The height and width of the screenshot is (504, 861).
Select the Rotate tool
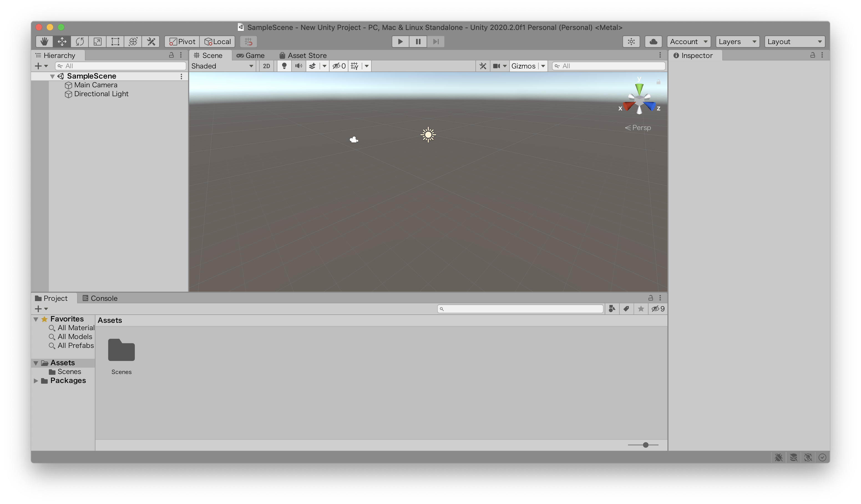80,42
